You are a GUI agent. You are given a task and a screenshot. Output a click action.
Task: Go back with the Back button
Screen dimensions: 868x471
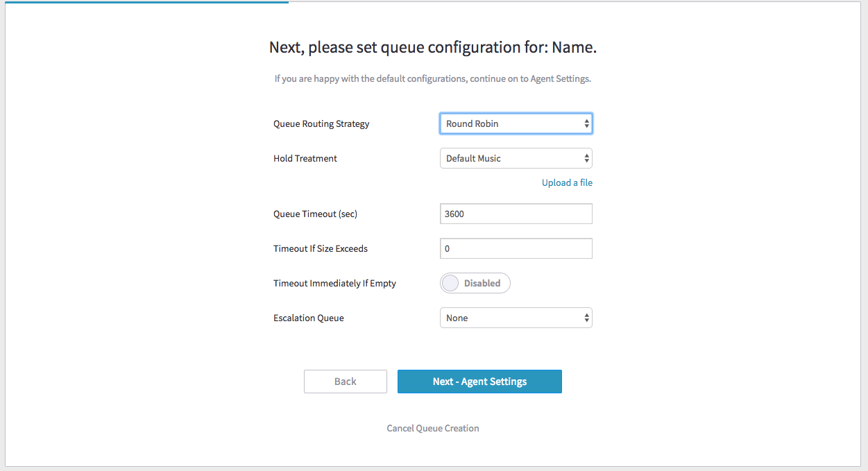coord(346,382)
